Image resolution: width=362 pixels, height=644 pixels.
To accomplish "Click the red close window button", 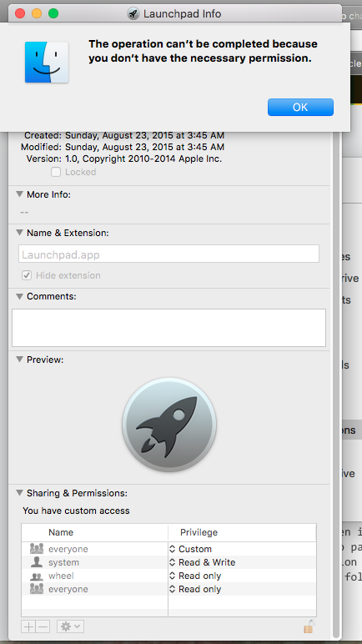I will click(20, 13).
